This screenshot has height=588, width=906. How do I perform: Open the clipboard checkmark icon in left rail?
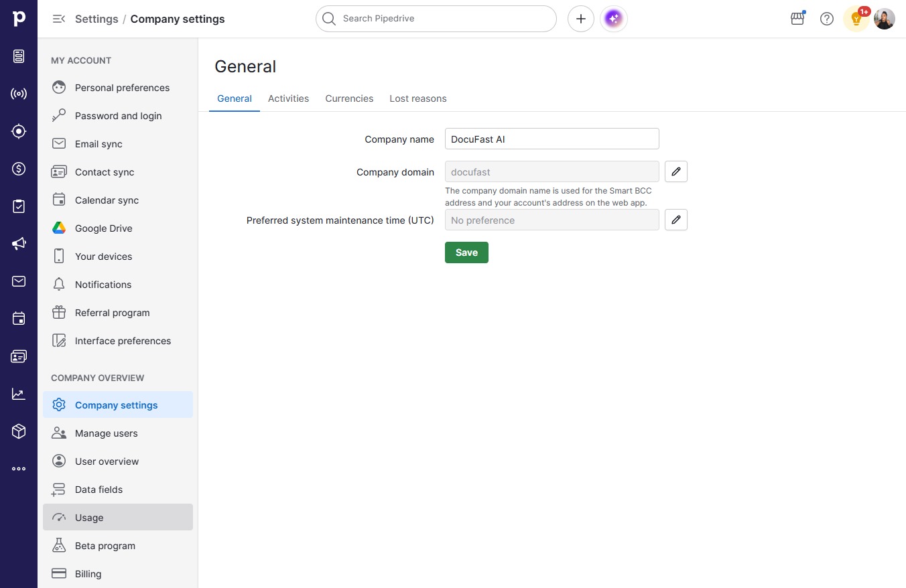click(19, 206)
